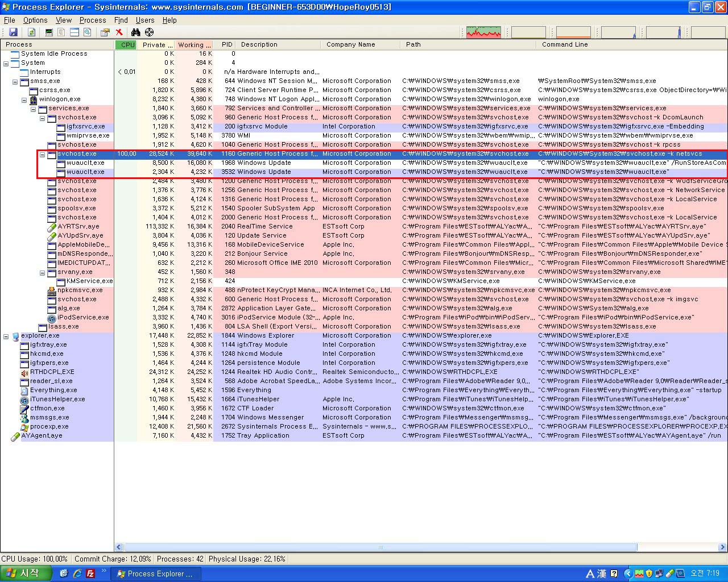Click Process Explorer tray graph icon
This screenshot has height=582, width=728.
[x=639, y=573]
